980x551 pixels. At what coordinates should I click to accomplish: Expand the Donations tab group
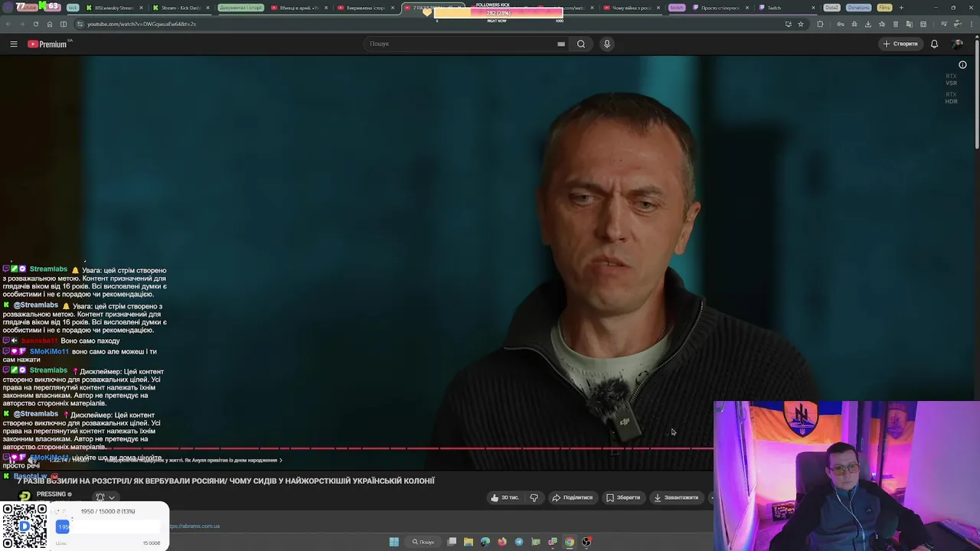point(859,8)
